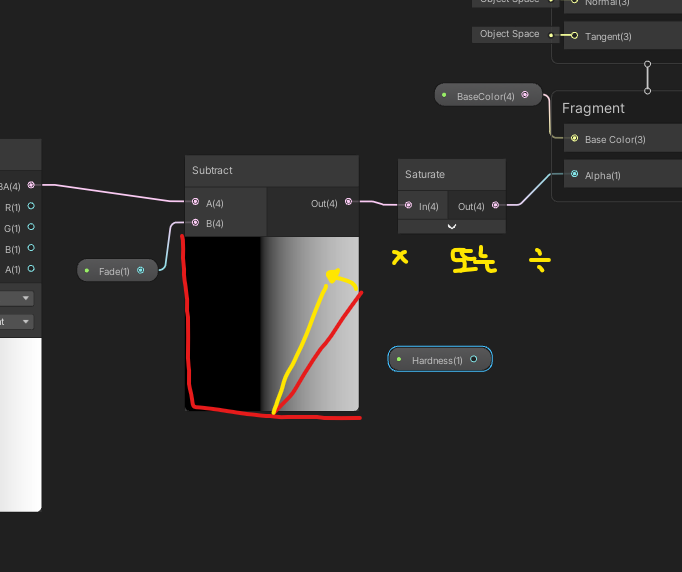Viewport: 682px width, 572px height.
Task: Click the A(1) output port on the left node
Action: click(31, 268)
